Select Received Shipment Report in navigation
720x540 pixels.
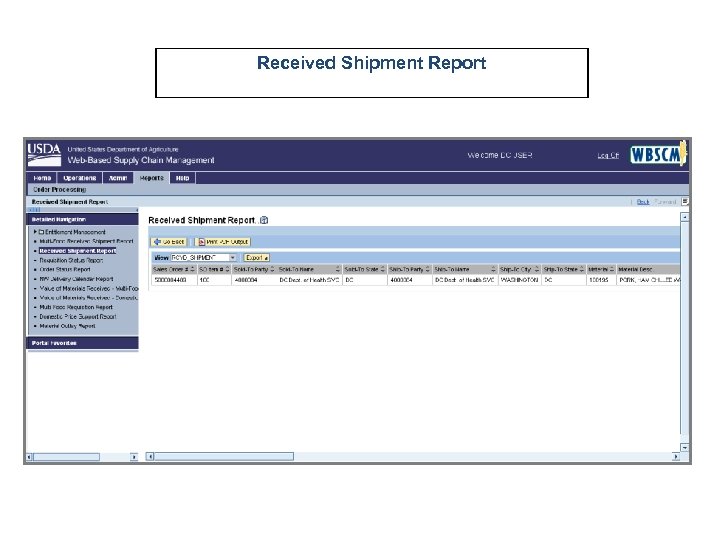78,251
